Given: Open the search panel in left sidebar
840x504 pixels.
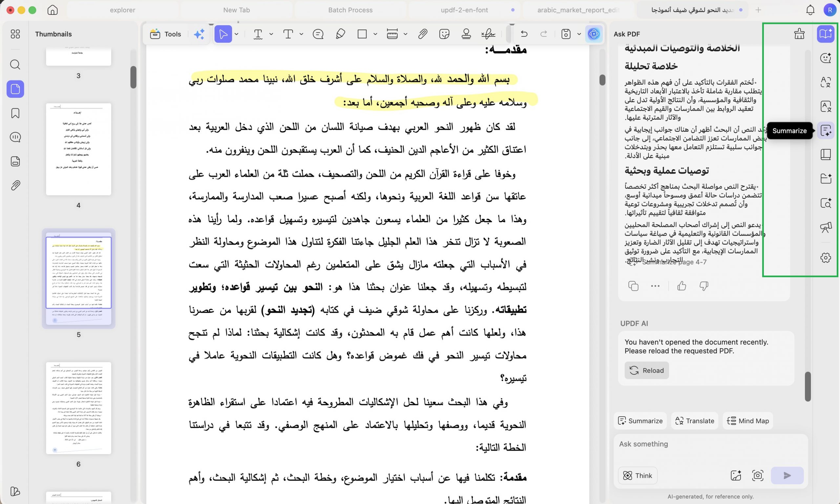Looking at the screenshot, I should pos(15,65).
